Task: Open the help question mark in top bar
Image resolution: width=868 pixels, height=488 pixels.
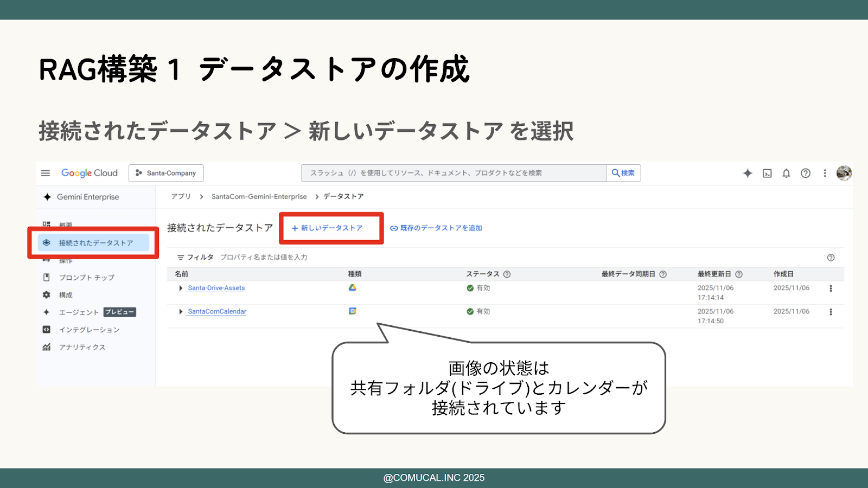Action: click(806, 173)
